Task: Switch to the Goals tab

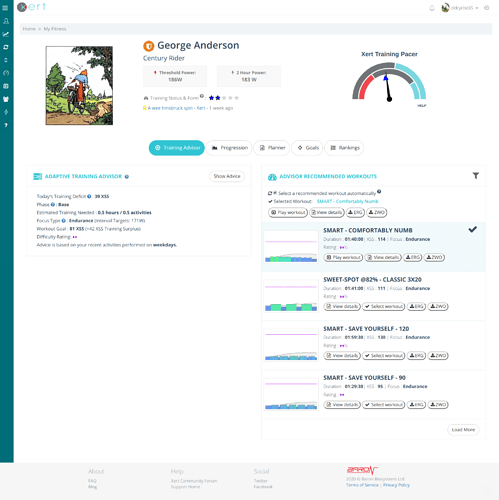Action: pyautogui.click(x=307, y=148)
